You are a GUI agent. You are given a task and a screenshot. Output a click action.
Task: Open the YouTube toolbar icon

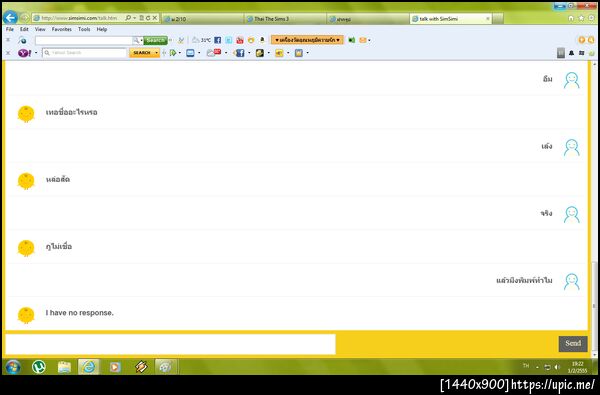[x=240, y=40]
